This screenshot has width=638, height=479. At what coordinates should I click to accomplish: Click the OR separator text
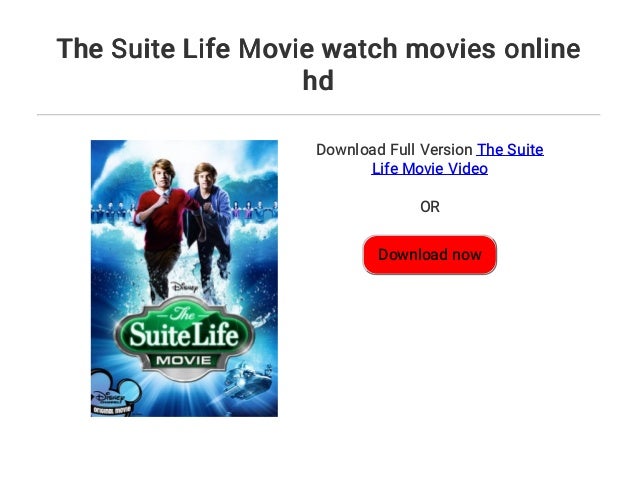click(430, 207)
